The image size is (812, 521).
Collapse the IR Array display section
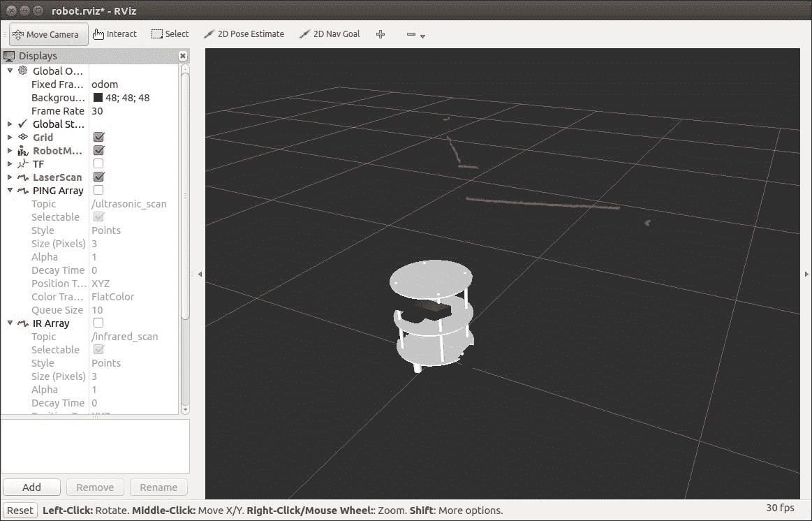point(10,323)
